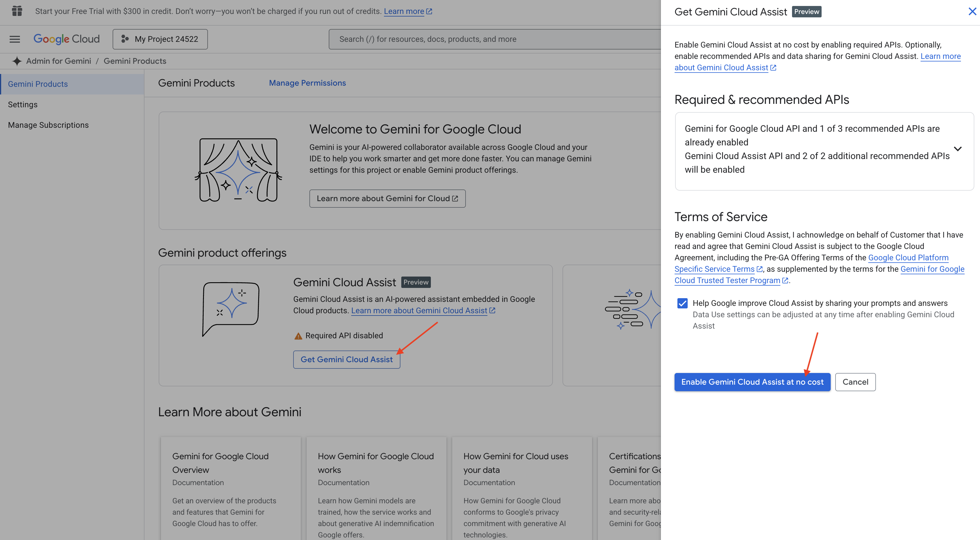Uncheck the Help Google improve Cloud Assist checkbox

(682, 303)
